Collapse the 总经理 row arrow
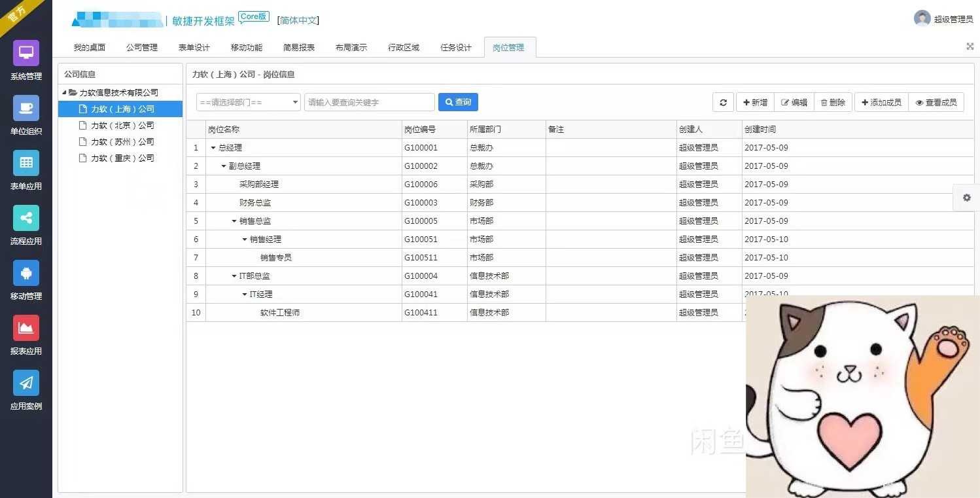The width and height of the screenshot is (980, 498). pyautogui.click(x=213, y=148)
